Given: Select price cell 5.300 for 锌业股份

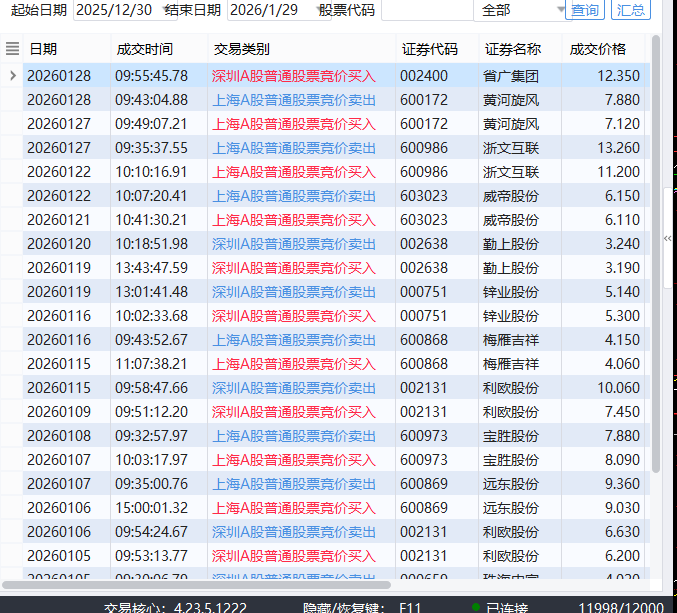Looking at the screenshot, I should (x=604, y=316).
